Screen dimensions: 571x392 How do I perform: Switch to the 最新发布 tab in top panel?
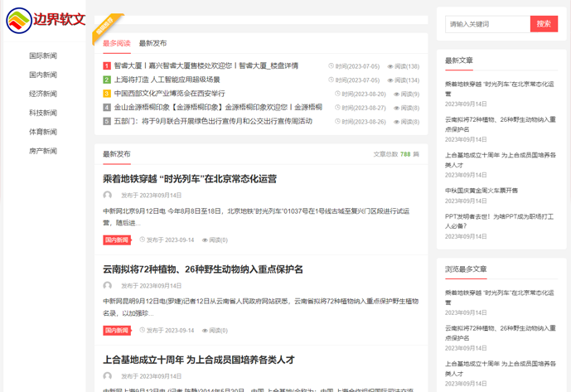coord(152,43)
